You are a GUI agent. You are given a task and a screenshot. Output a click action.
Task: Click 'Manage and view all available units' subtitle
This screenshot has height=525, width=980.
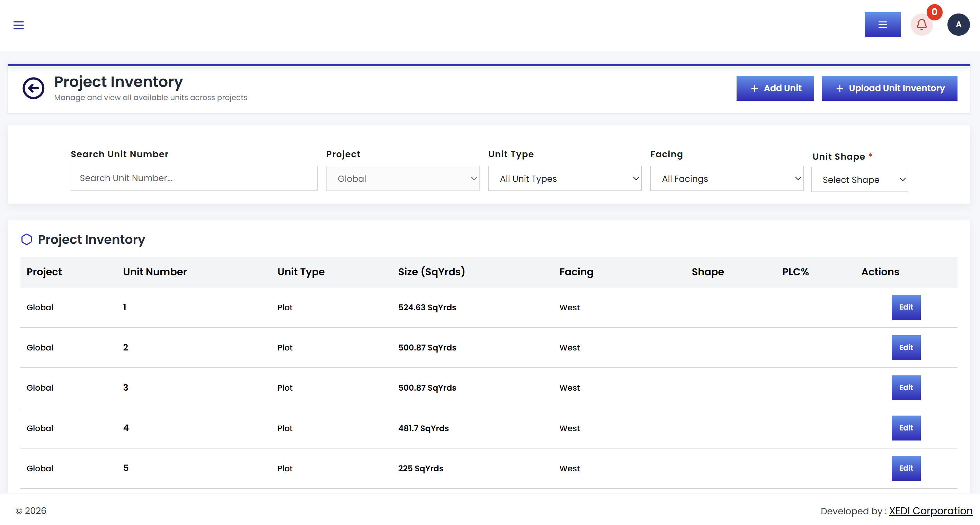point(150,97)
